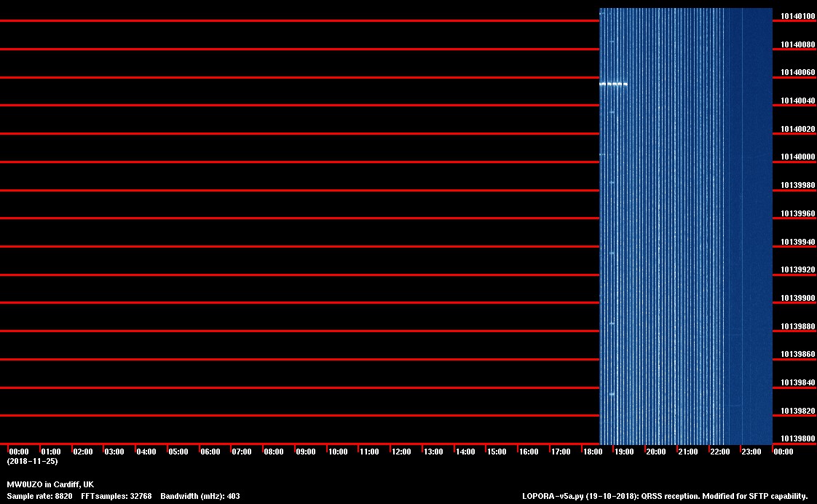This screenshot has width=817, height=504.
Task: Select the Bandwidth (mHz): 403 label
Action: pos(200,496)
